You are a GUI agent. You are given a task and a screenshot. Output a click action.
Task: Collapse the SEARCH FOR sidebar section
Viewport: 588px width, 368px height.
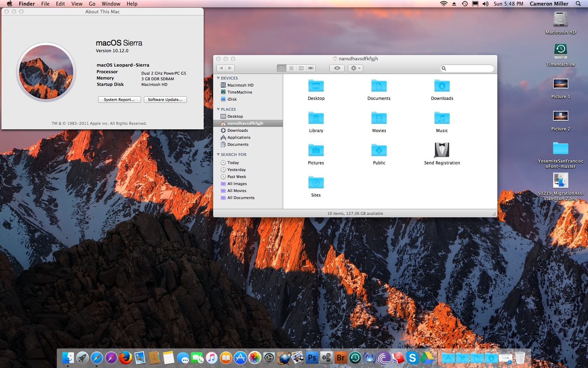pyautogui.click(x=218, y=155)
